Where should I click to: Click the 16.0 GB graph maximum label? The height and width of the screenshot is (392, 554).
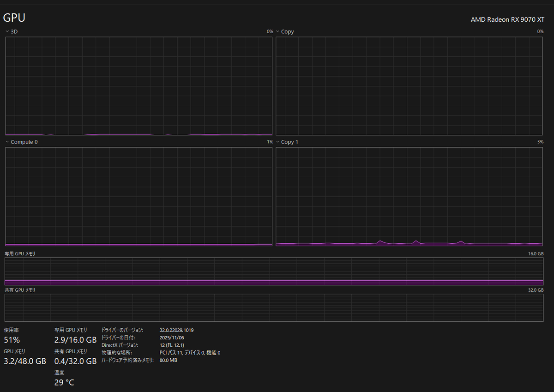point(536,254)
